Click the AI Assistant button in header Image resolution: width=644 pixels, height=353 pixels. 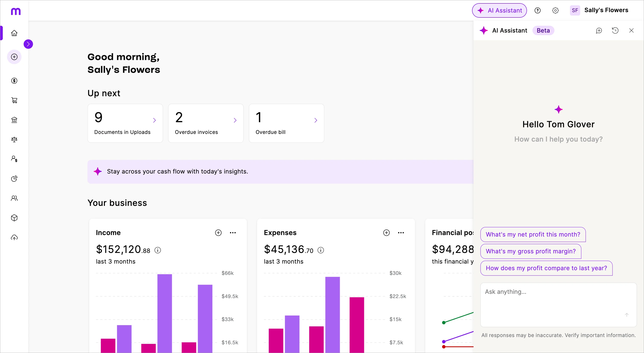coord(499,10)
